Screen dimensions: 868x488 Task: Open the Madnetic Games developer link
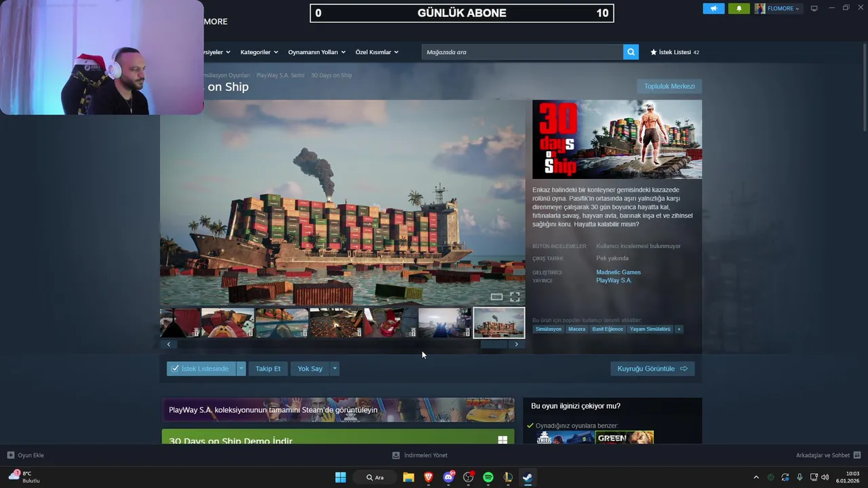click(618, 272)
